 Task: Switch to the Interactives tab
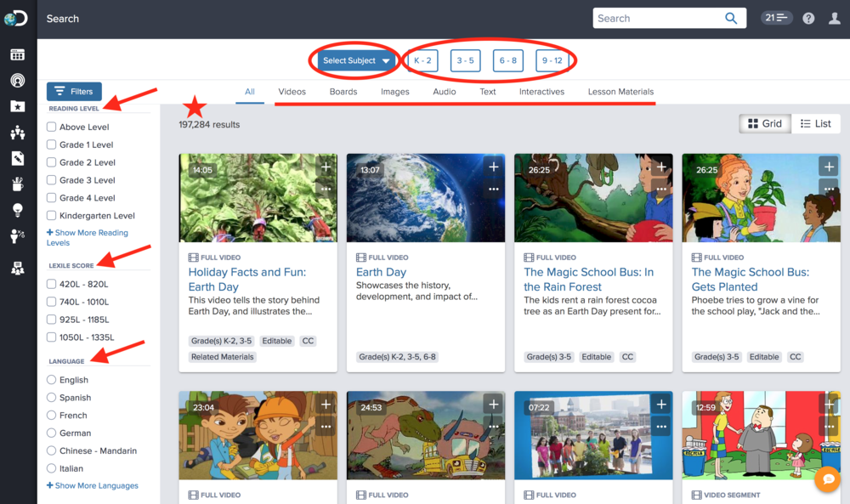pyautogui.click(x=541, y=92)
